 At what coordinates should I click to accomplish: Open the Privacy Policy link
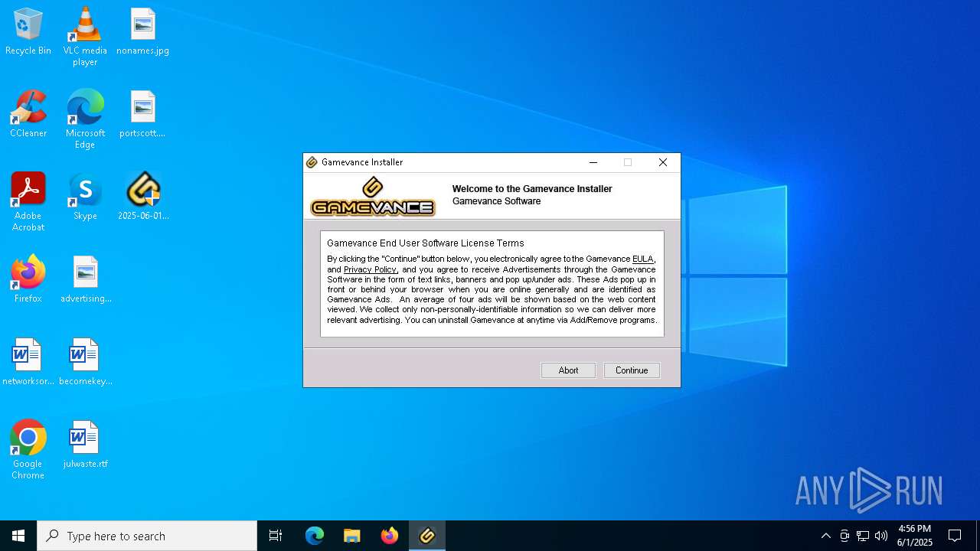370,269
